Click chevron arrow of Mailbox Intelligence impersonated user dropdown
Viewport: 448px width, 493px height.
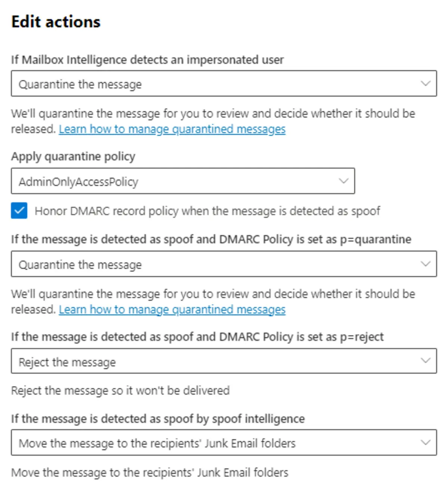tap(426, 83)
